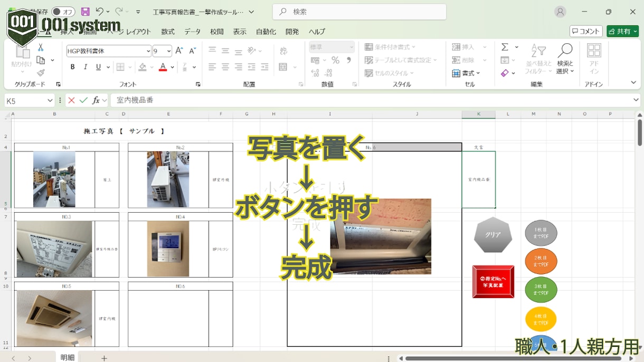Open the user account profile icon

pos(561,12)
